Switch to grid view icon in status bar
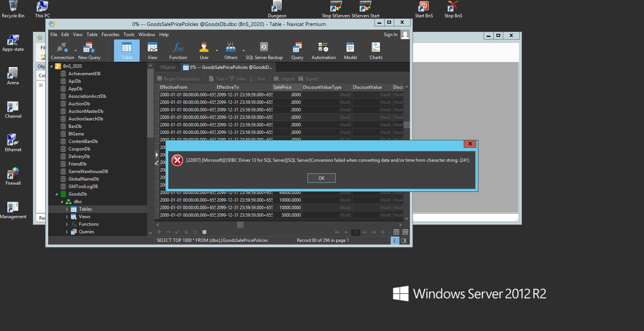Screen dimensions: 644x331 (396, 232)
